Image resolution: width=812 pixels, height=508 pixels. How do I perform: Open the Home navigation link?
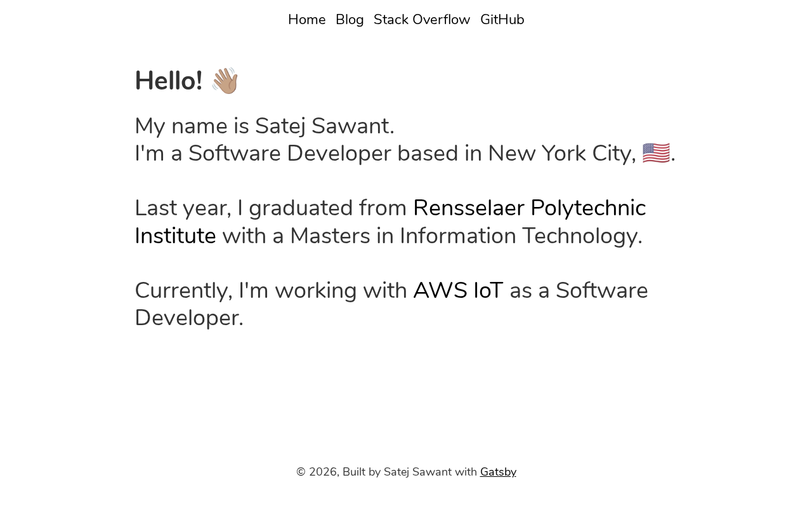306,20
